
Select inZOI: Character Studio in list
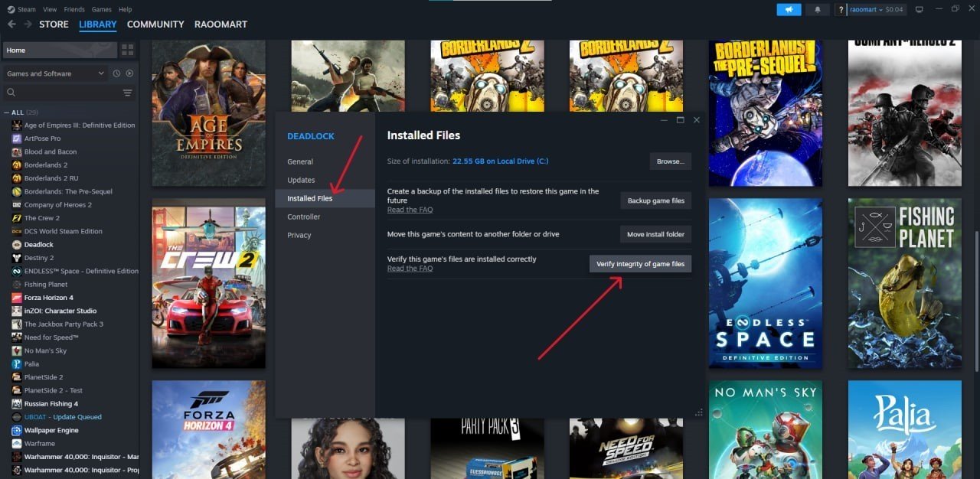[x=60, y=311]
